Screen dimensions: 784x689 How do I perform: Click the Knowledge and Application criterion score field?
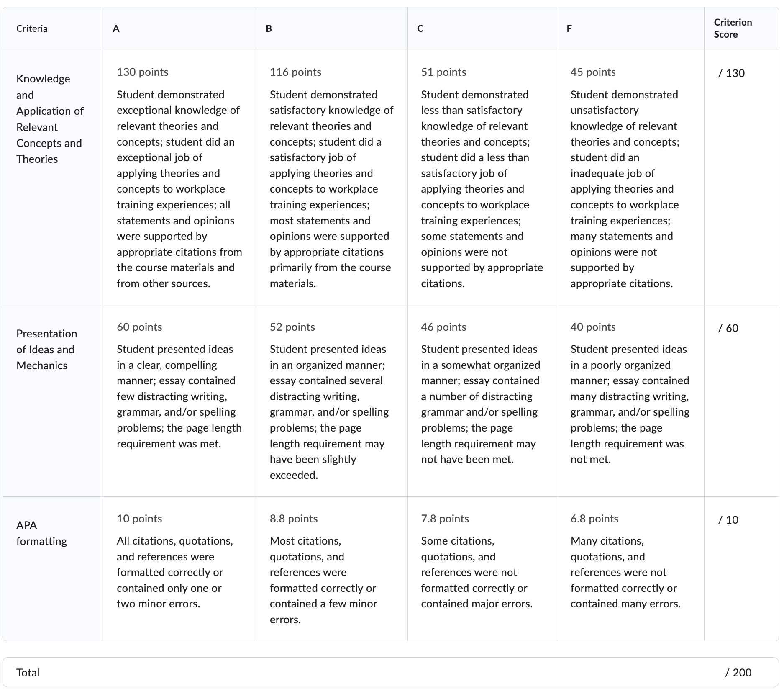tap(731, 73)
